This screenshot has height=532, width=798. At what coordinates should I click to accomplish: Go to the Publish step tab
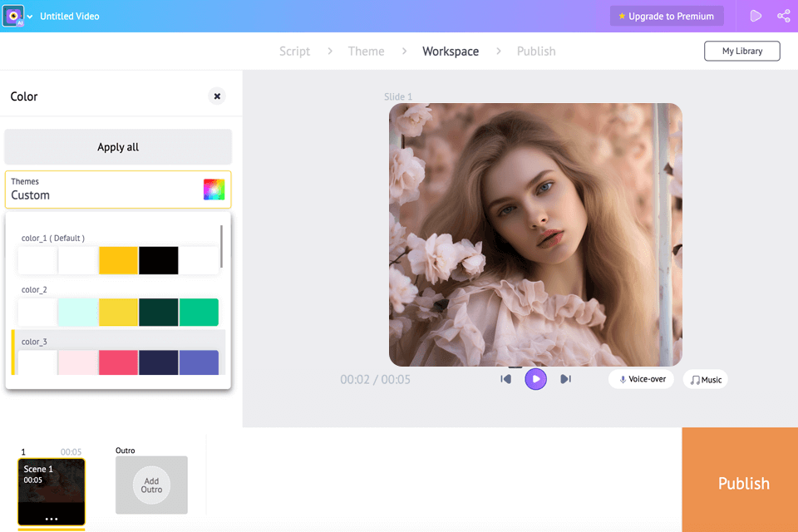pos(536,51)
